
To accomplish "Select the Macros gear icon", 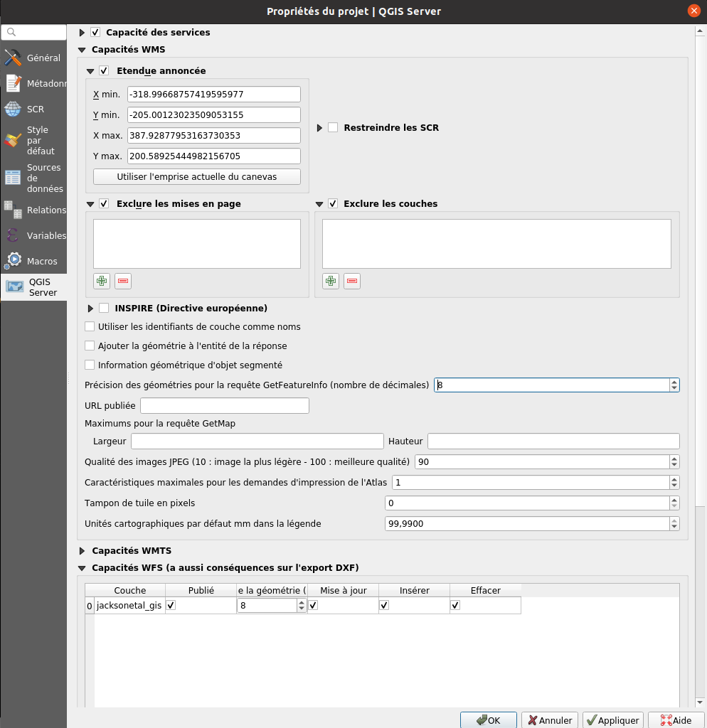I will point(13,260).
